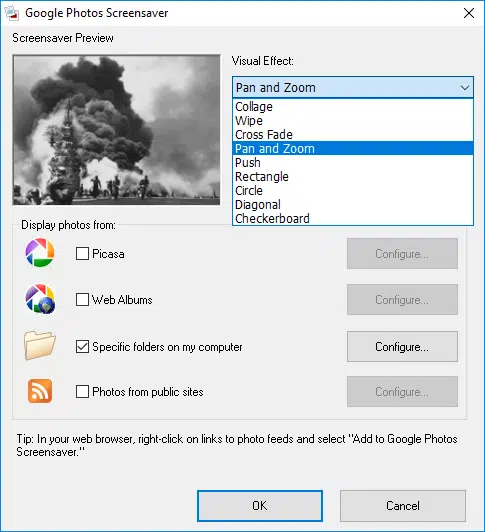Click the Cancel button

(403, 506)
